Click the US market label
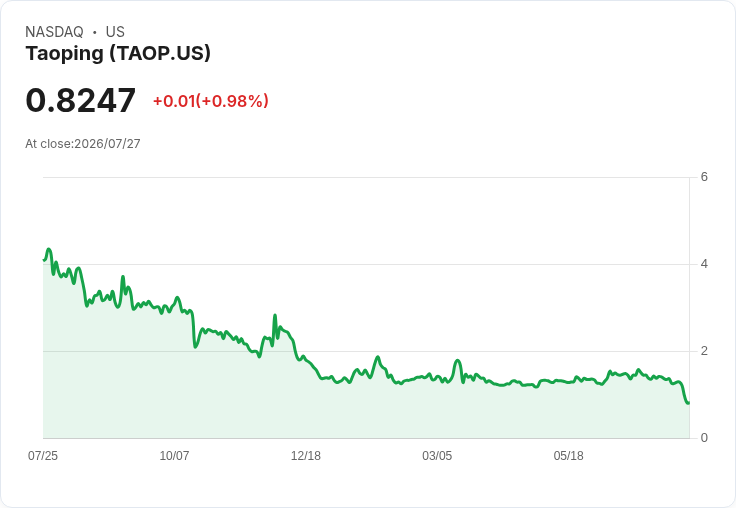736x508 pixels. (x=115, y=32)
